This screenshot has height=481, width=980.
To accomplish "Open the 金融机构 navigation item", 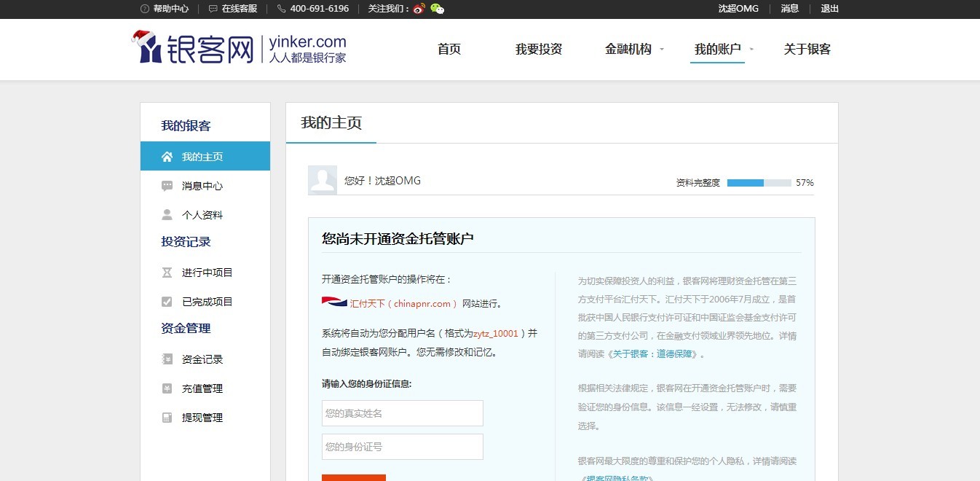I will click(x=628, y=50).
